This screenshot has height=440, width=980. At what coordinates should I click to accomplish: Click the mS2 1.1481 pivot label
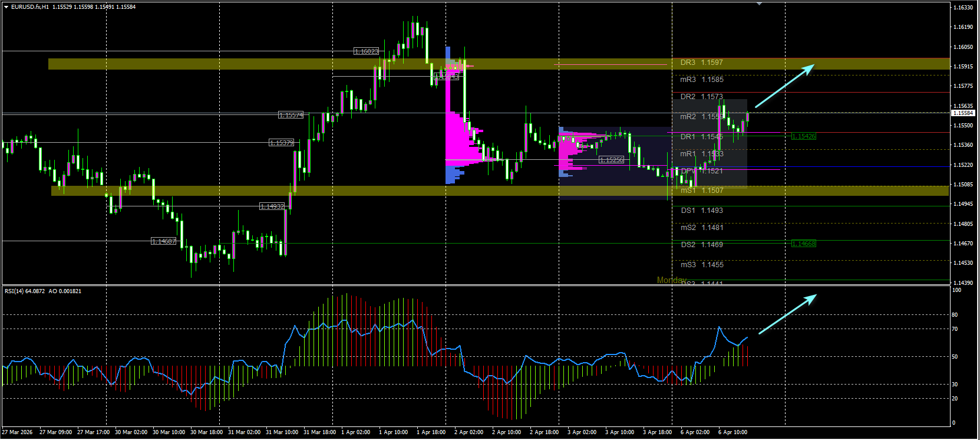pos(702,228)
